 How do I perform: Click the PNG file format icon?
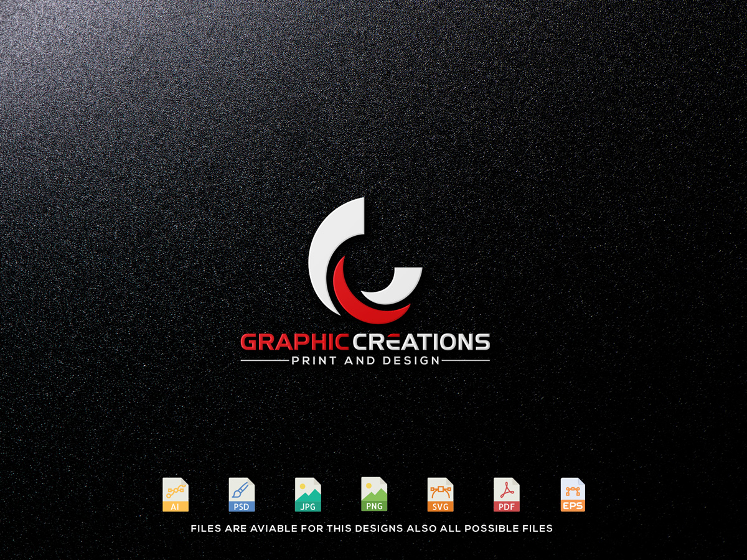374,494
